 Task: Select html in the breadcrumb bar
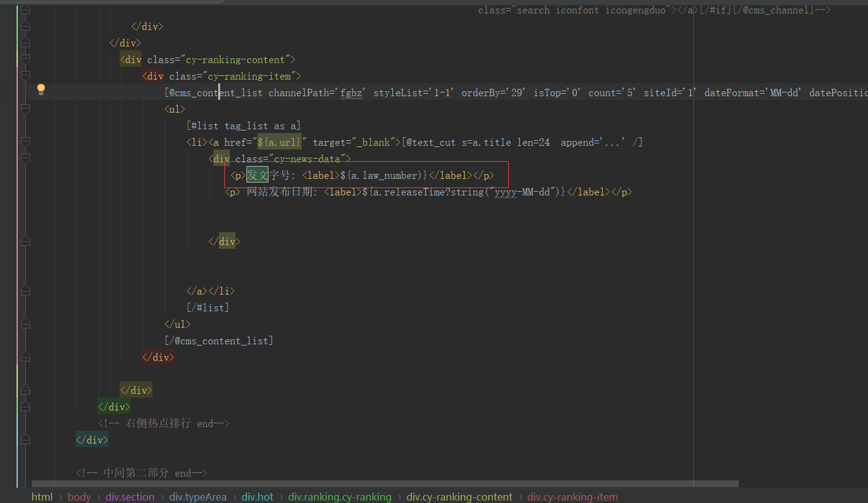pos(42,497)
